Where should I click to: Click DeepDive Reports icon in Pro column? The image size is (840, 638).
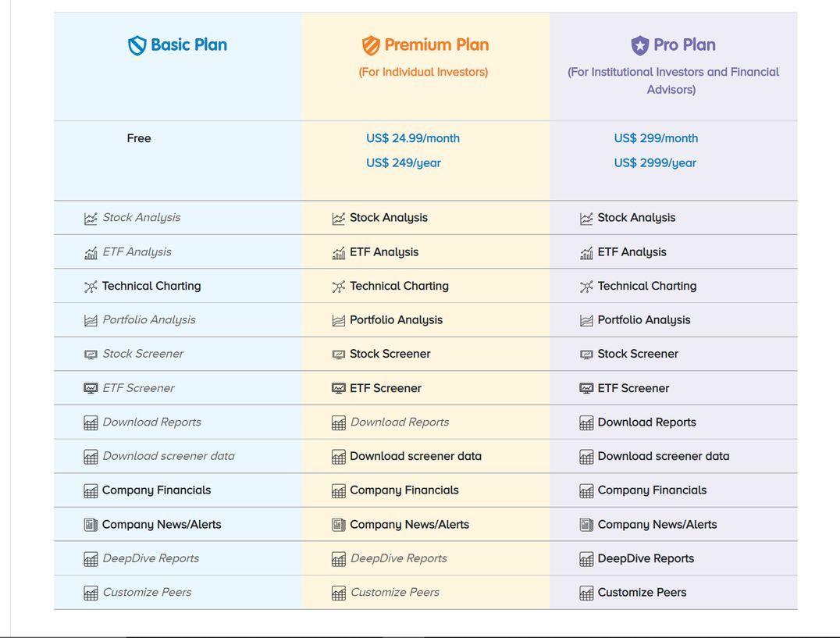(586, 559)
